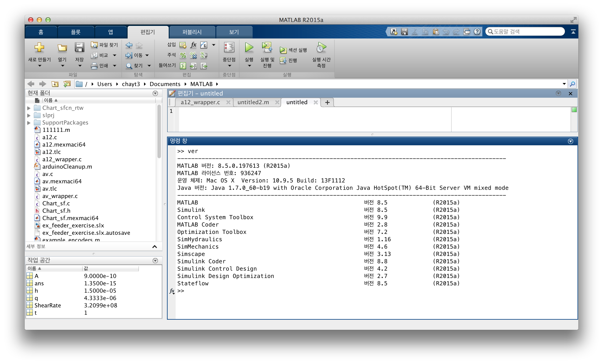Viewport: 603px width, 364px height.
Task: Click the Browse for Folder icon
Action: [x=67, y=84]
